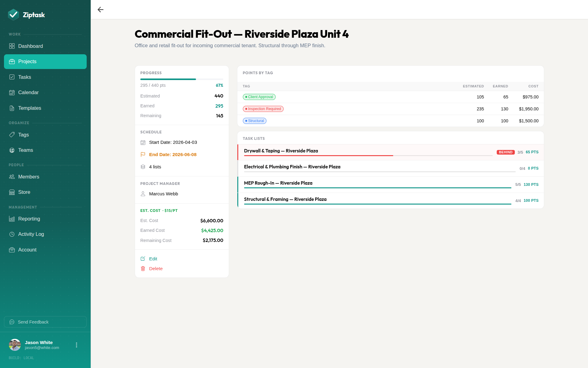This screenshot has height=368, width=588.
Task: Open Structural & Framing task list
Action: click(390, 201)
